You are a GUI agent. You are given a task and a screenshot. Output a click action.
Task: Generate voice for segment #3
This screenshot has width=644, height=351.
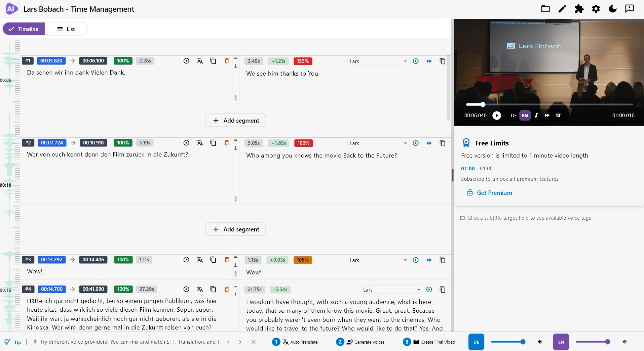click(416, 260)
